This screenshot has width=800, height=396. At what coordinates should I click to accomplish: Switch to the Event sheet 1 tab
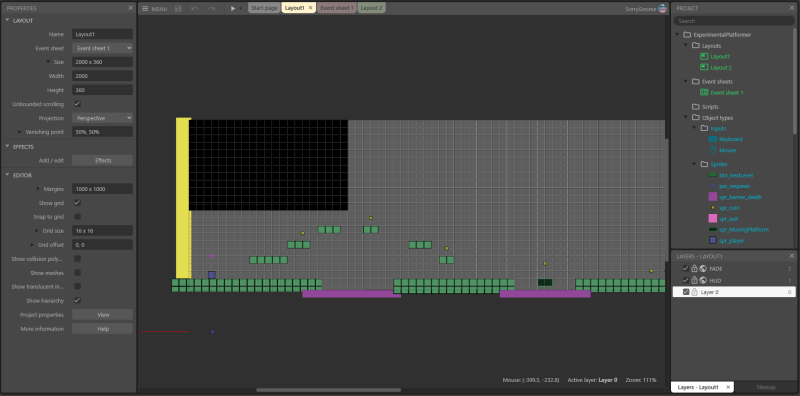(x=337, y=8)
